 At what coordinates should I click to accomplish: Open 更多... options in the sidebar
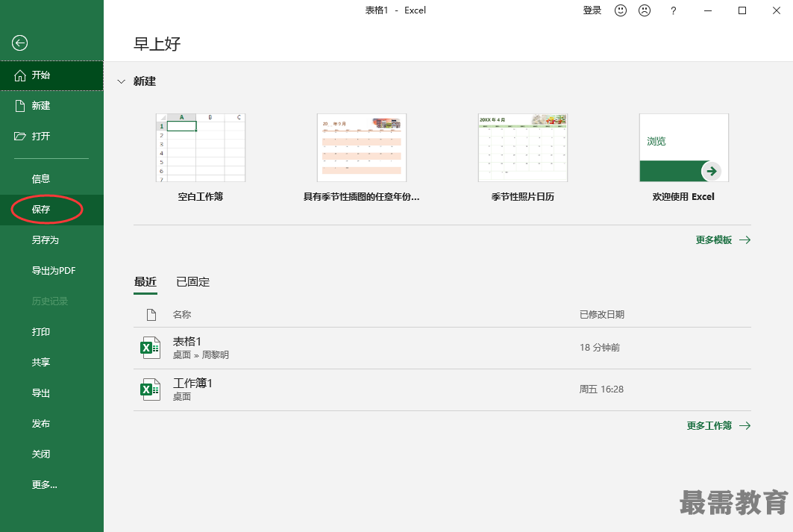(x=51, y=484)
